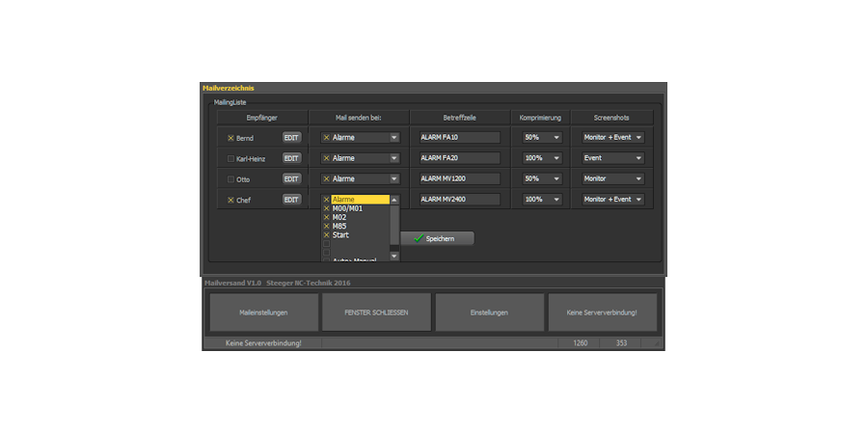868x434 pixels.
Task: Uncheck the Bernd recipient checkbox
Action: pos(231,138)
